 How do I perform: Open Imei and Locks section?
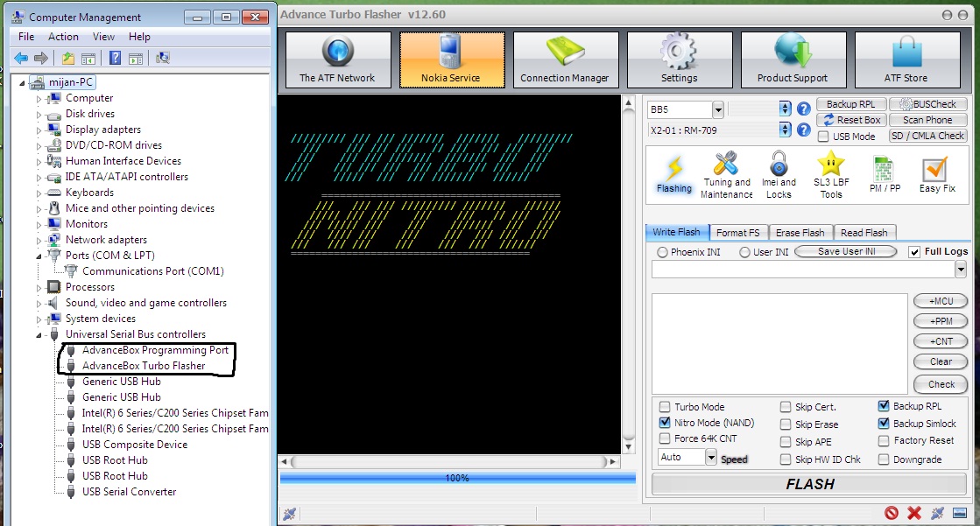tap(779, 175)
